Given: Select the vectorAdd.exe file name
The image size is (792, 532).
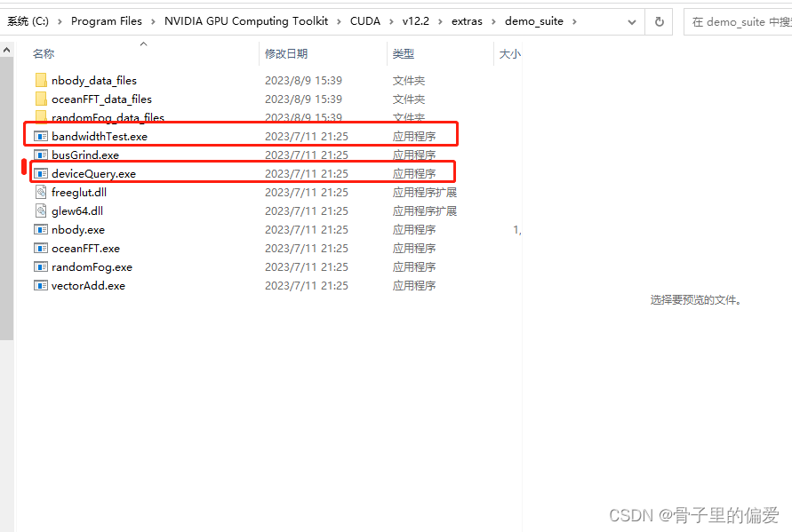Looking at the screenshot, I should (x=88, y=286).
